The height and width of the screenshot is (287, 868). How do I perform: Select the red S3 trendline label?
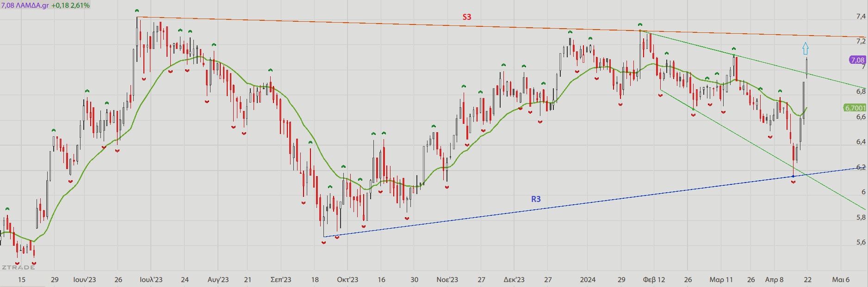pos(467,17)
